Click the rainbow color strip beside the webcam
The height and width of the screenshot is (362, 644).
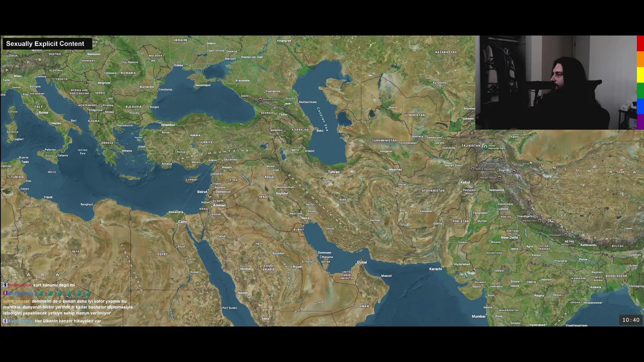pyautogui.click(x=640, y=82)
